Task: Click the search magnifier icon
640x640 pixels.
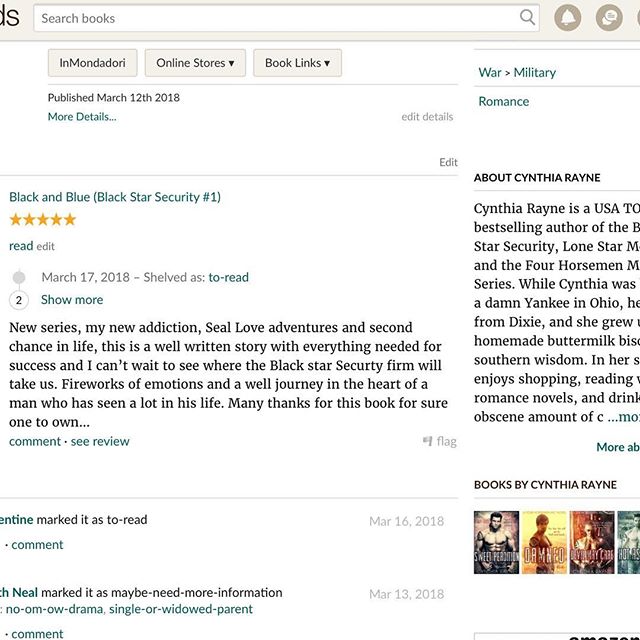Action: click(x=527, y=17)
